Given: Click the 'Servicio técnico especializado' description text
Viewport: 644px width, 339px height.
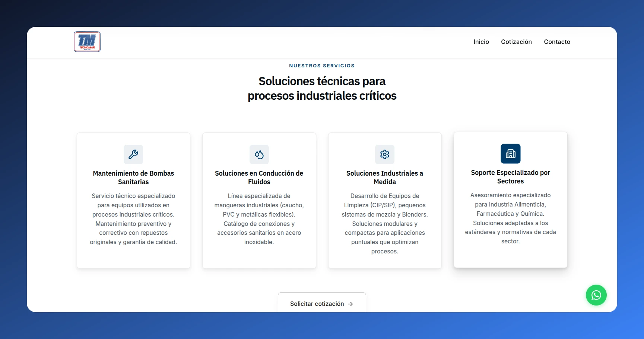Looking at the screenshot, I should point(133,219).
